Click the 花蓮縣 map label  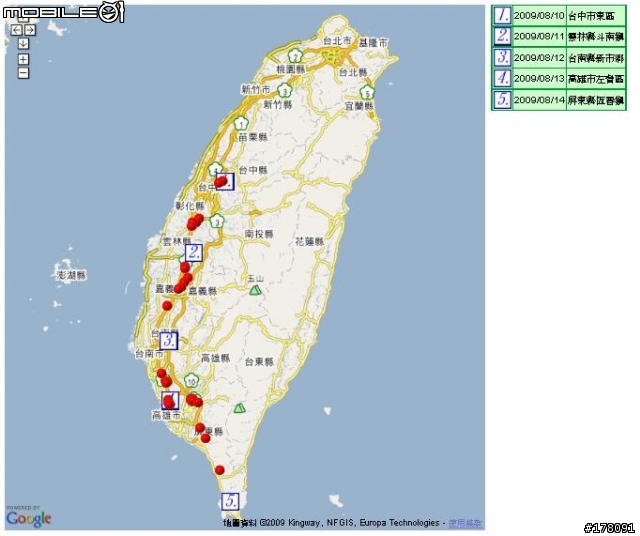(x=309, y=241)
